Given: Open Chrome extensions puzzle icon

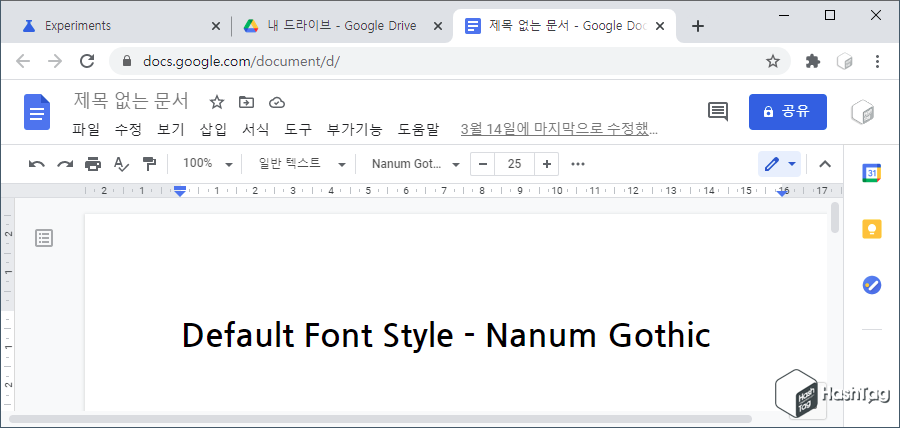Looking at the screenshot, I should click(813, 61).
